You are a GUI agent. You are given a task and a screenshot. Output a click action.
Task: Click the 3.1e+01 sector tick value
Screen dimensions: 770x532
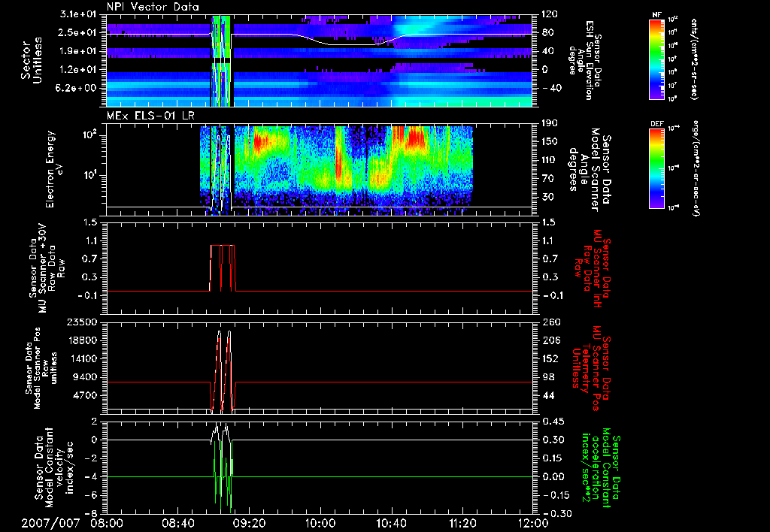click(77, 14)
